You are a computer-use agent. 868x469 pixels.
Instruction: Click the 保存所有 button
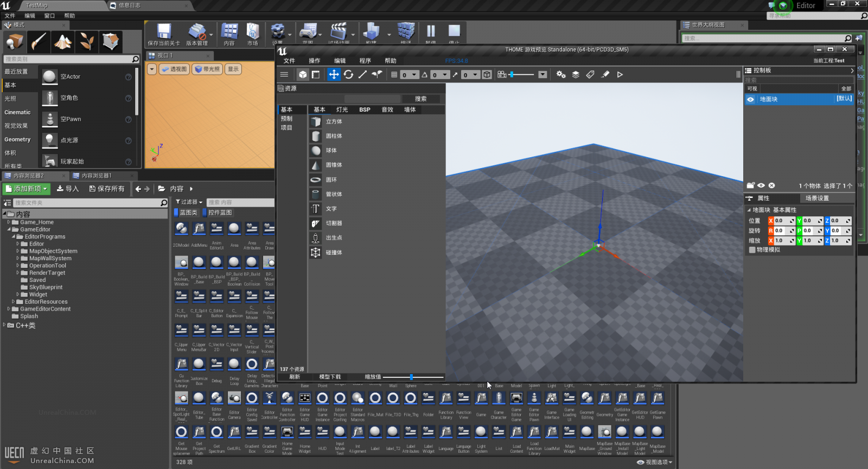(107, 189)
